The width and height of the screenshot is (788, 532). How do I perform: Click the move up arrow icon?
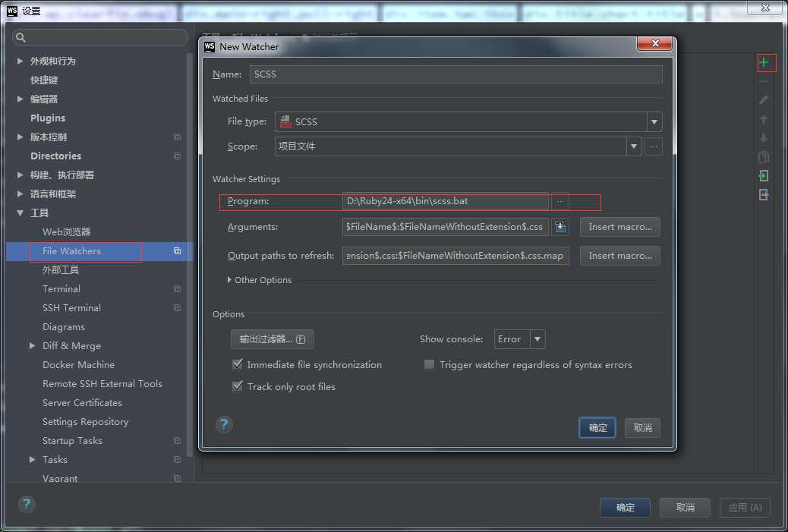pos(764,119)
